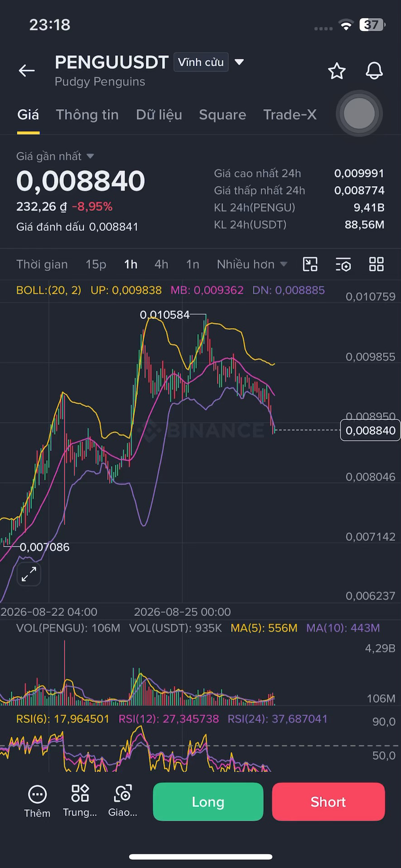401x868 pixels.
Task: Tap MA(5): 556M volume label
Action: tap(264, 628)
